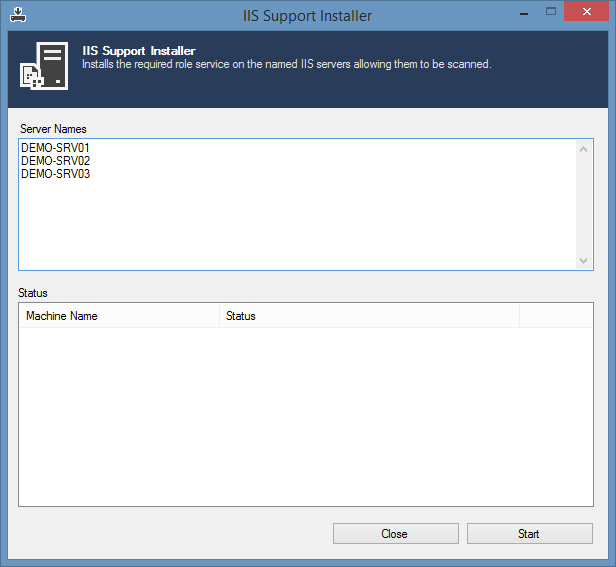Click DEMO-SRV01 in Server Names box
This screenshot has width=616, height=567.
click(55, 148)
